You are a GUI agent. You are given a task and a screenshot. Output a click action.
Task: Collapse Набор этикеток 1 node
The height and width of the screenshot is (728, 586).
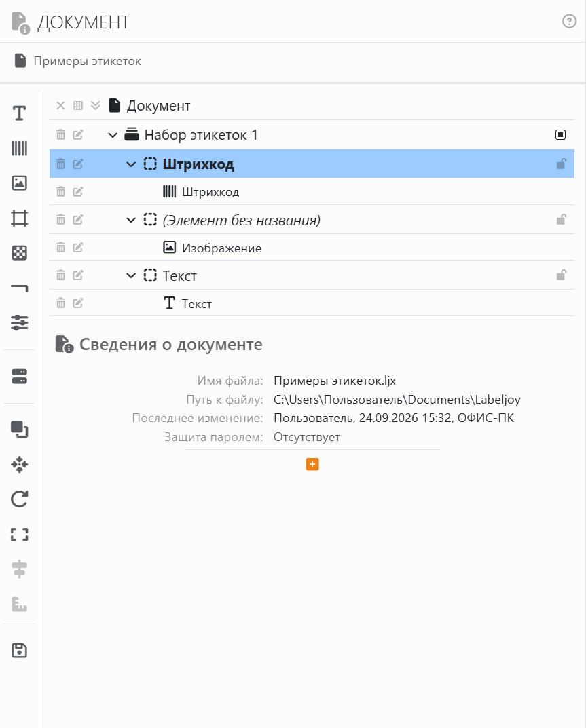[x=113, y=135]
